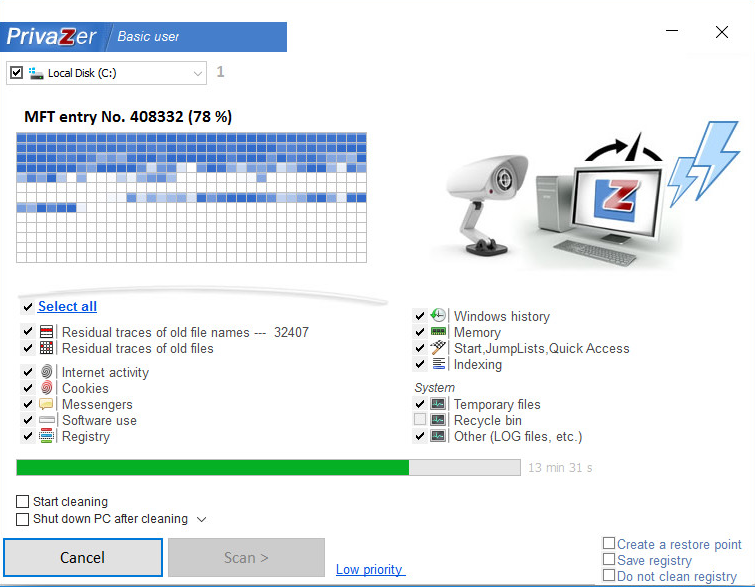
Task: Click the Recycle bin monitor icon
Action: click(x=438, y=419)
